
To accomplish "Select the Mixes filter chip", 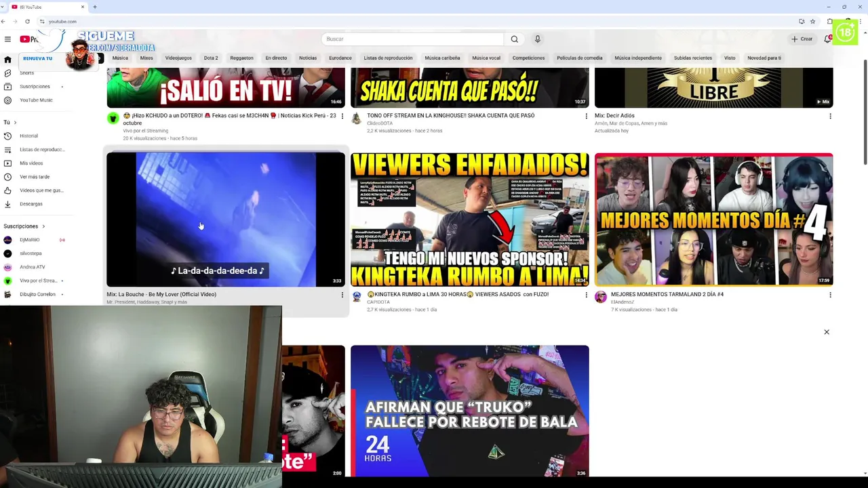I will (x=146, y=58).
